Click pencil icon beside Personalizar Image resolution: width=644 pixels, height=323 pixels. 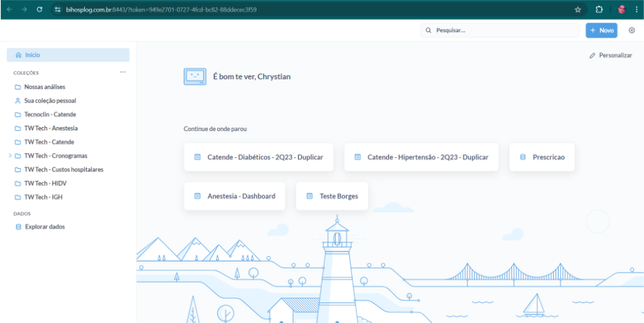[592, 55]
